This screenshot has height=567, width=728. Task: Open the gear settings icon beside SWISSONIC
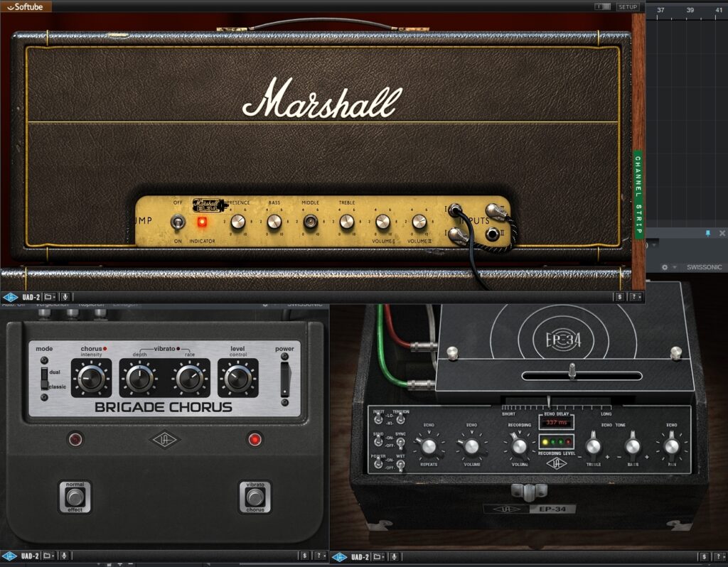coord(665,267)
